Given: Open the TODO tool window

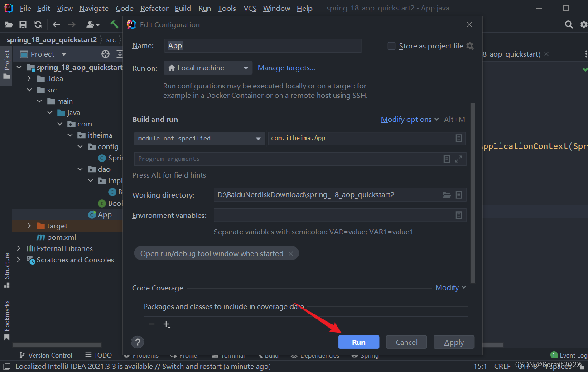Looking at the screenshot, I should 98,355.
